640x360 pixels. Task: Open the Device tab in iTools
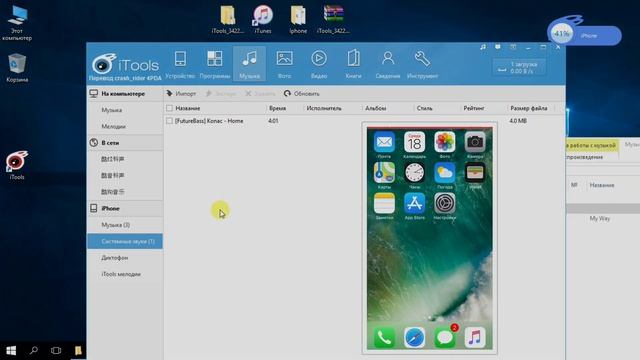[x=180, y=64]
